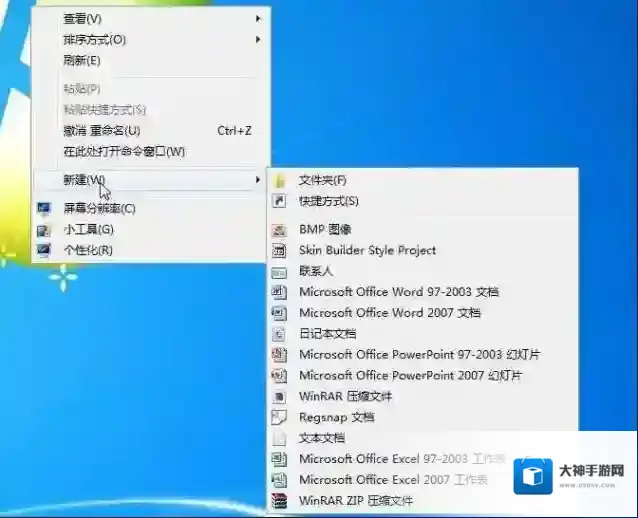Click the 屏幕分辨率 monitor icon
Viewport: 638px width, 518px height.
44,209
